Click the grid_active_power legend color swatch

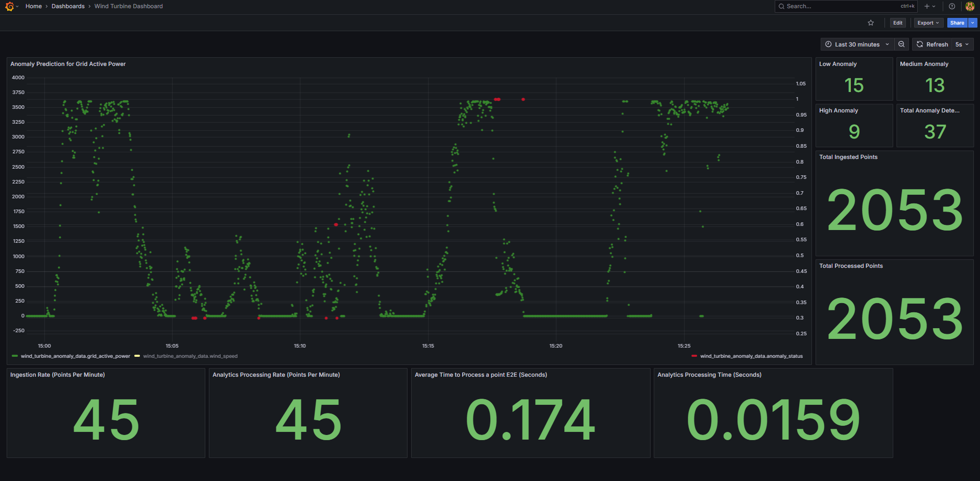[14, 356]
